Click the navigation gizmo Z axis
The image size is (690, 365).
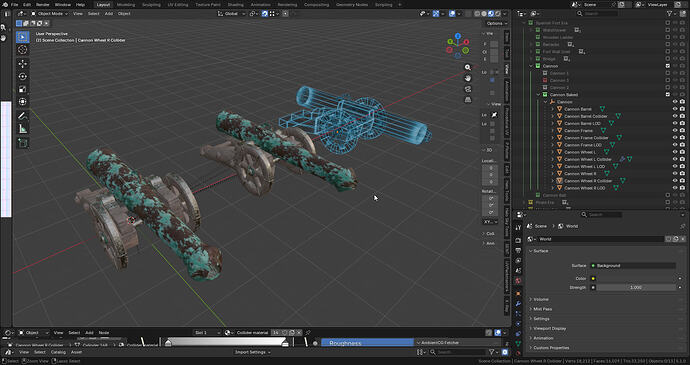click(x=458, y=36)
